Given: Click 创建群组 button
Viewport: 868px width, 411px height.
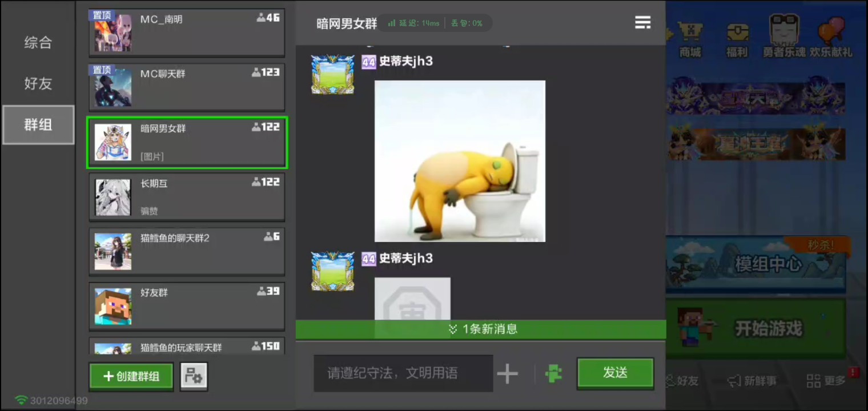Looking at the screenshot, I should tap(131, 376).
